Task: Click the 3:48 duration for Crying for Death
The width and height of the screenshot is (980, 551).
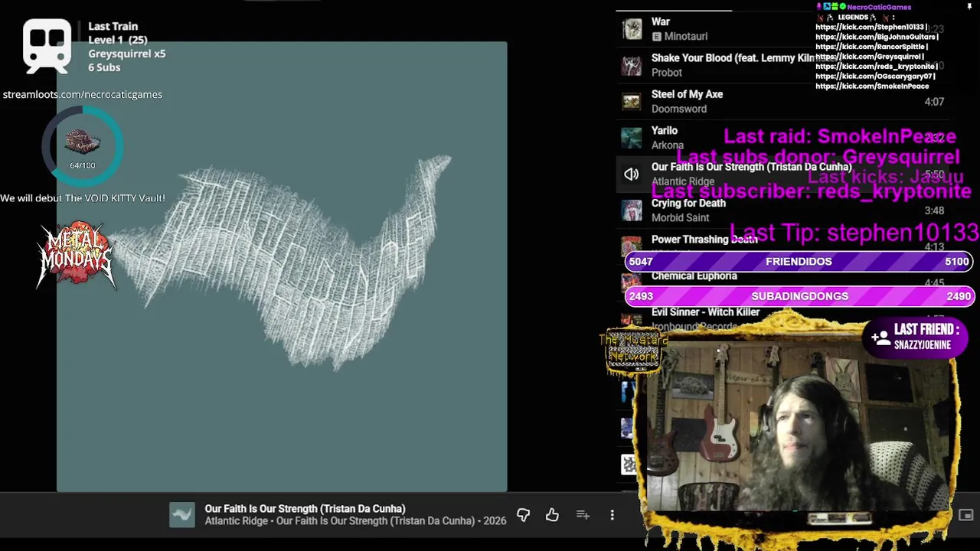Action: click(x=934, y=210)
